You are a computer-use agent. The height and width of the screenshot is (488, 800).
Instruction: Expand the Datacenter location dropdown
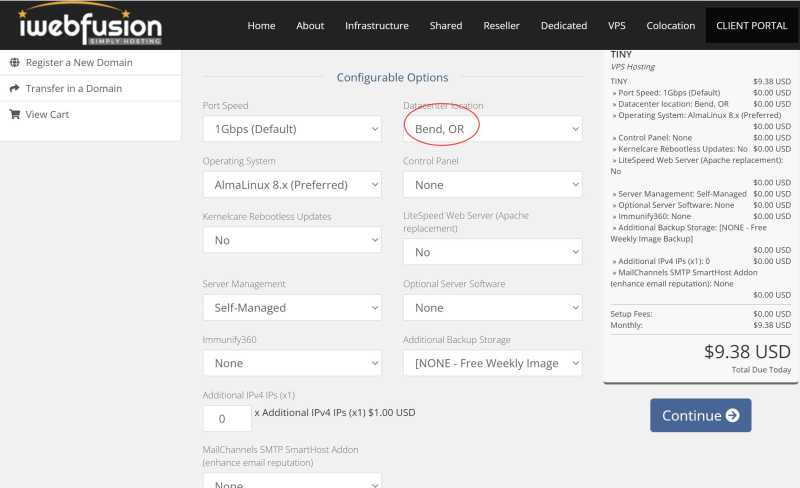(492, 129)
